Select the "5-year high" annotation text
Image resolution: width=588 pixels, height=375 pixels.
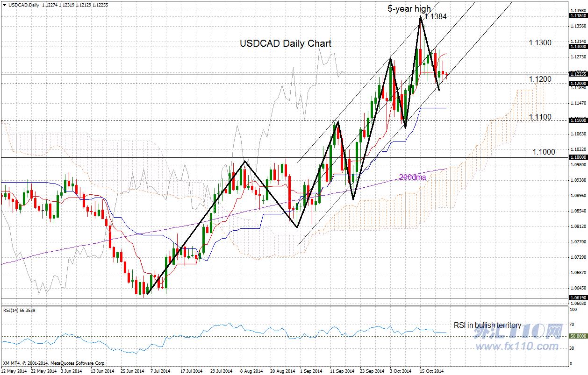409,8
